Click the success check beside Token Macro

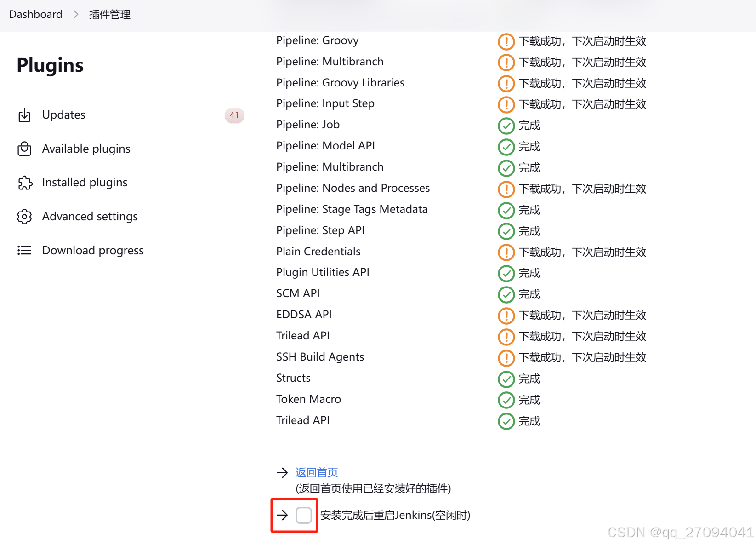[506, 400]
